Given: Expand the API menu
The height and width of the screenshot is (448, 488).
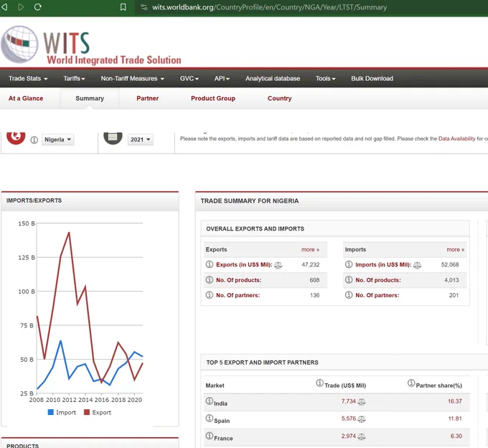Looking at the screenshot, I should (222, 78).
